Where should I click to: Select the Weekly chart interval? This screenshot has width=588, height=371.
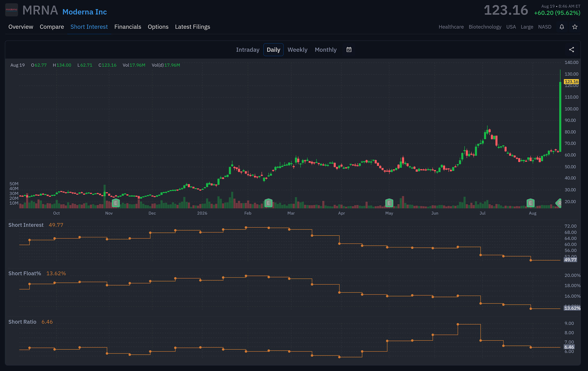[x=297, y=50]
